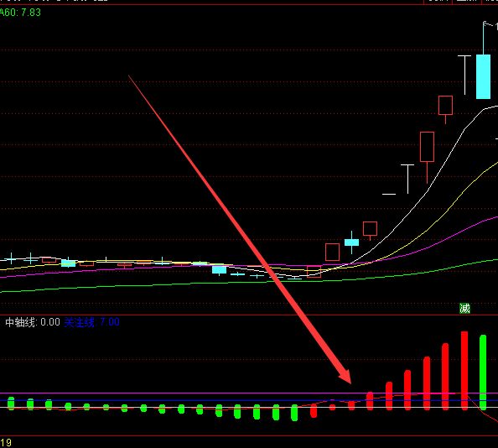Click the tallest red indicator bar

click(464, 371)
